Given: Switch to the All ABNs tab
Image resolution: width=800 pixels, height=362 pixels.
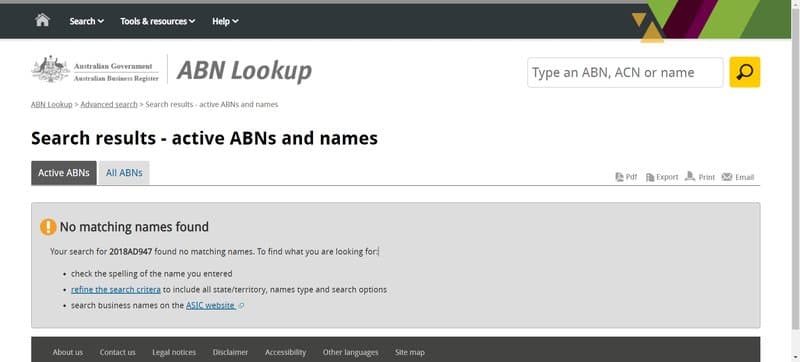Looking at the screenshot, I should 124,173.
